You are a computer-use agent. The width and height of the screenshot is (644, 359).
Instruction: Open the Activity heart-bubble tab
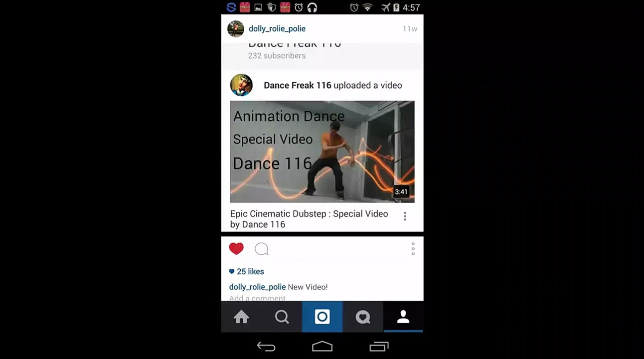coord(363,317)
